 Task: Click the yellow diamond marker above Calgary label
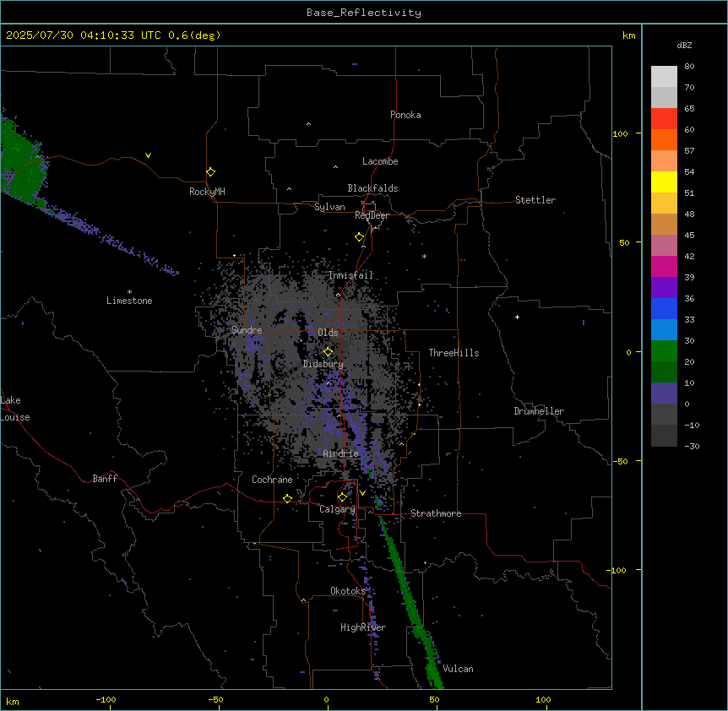(x=342, y=497)
